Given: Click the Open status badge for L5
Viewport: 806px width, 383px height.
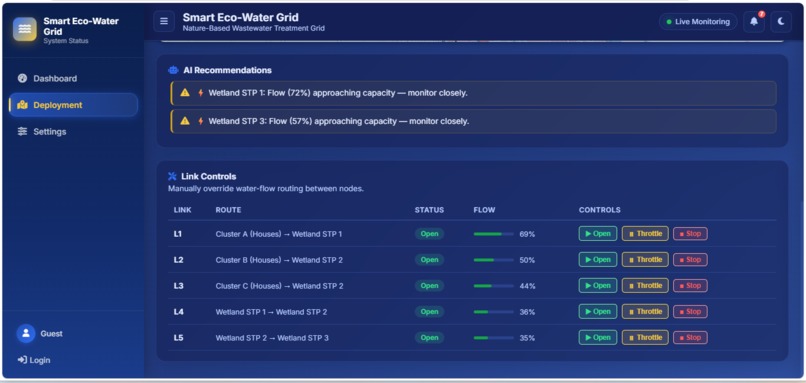Looking at the screenshot, I should tap(429, 338).
